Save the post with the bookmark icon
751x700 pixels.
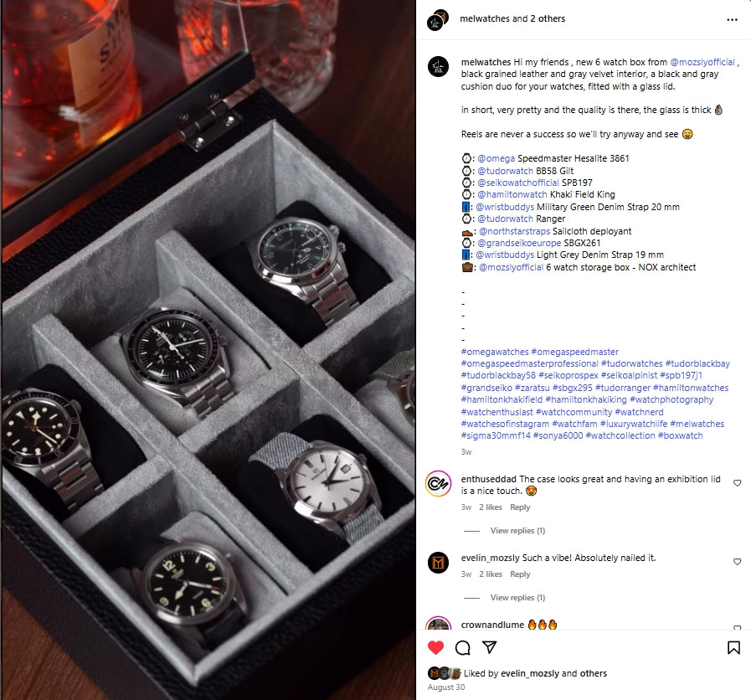click(x=733, y=647)
